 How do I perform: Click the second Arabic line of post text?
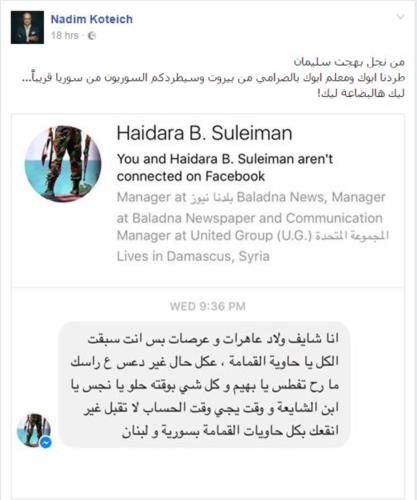(x=213, y=78)
